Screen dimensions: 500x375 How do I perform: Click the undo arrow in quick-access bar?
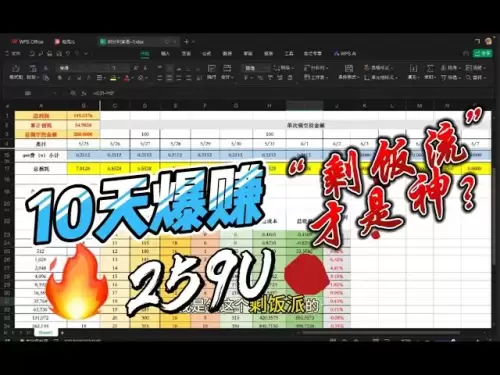point(31,53)
